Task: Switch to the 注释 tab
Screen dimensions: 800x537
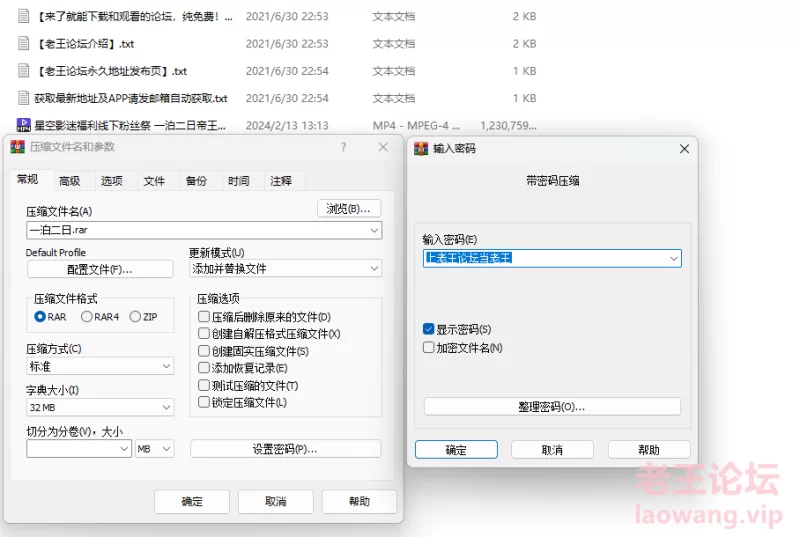Action: (281, 181)
